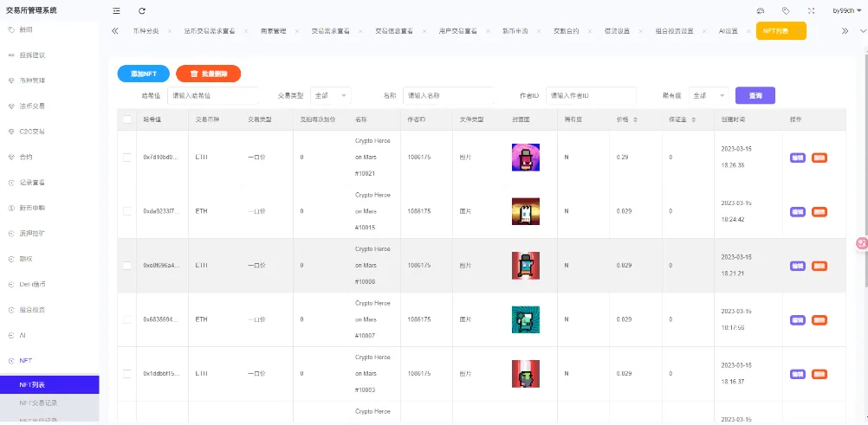Expand the by99dh user menu

(x=846, y=10)
